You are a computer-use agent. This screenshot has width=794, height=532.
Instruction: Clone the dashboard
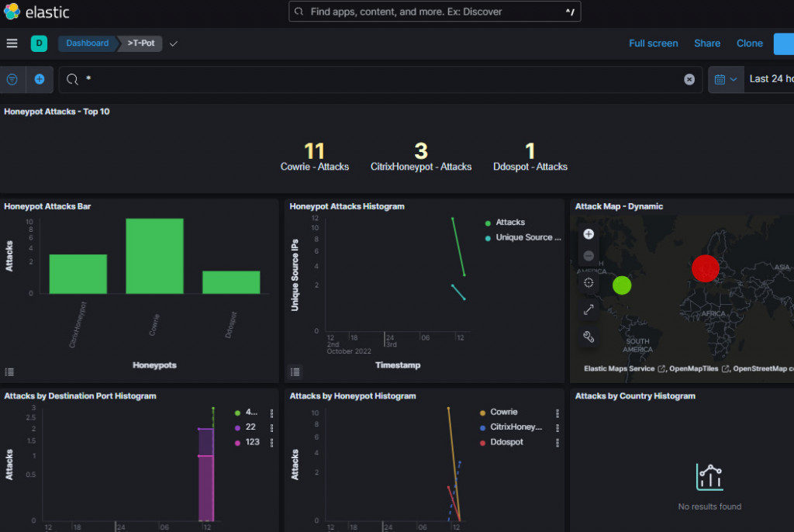pyautogui.click(x=750, y=43)
